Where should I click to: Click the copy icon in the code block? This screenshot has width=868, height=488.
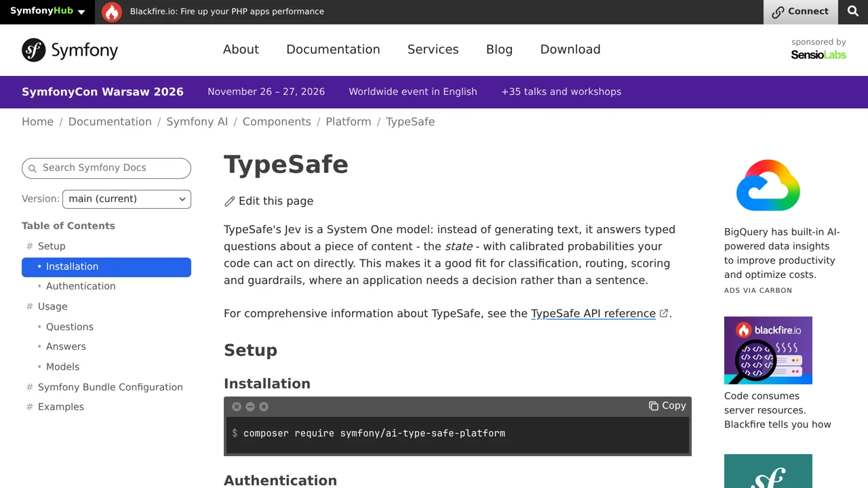[654, 406]
